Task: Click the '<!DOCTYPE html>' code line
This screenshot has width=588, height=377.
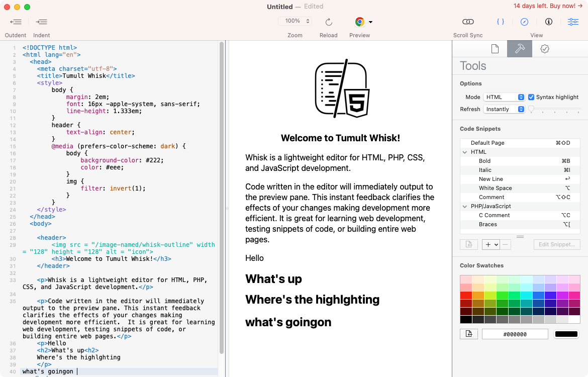Action: (x=49, y=48)
